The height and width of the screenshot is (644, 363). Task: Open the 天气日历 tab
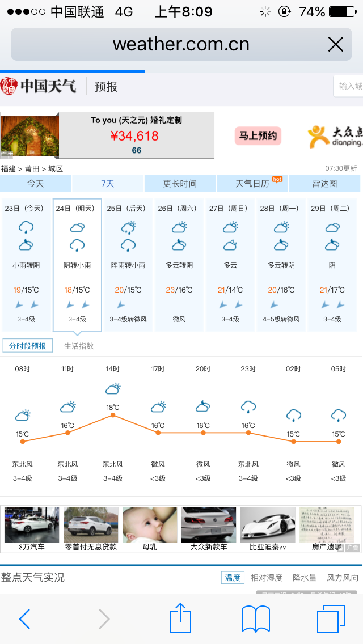point(252,184)
